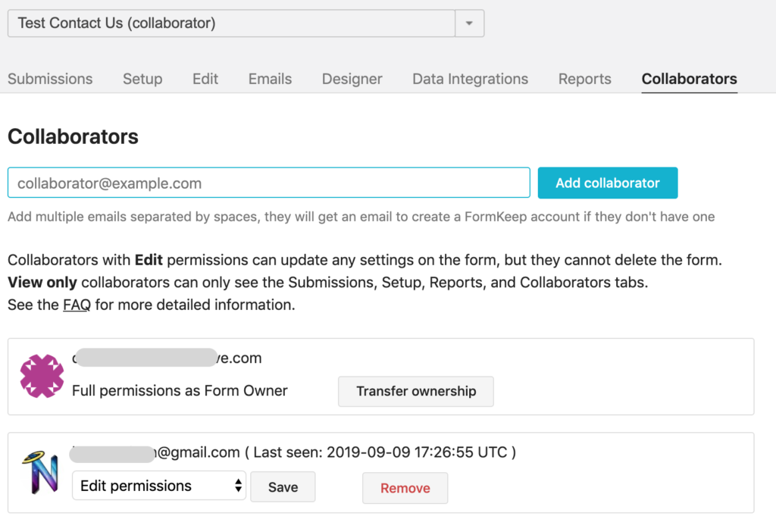Screen dimensions: 776x532
Task: Click the pink owner avatar icon
Action: click(42, 377)
